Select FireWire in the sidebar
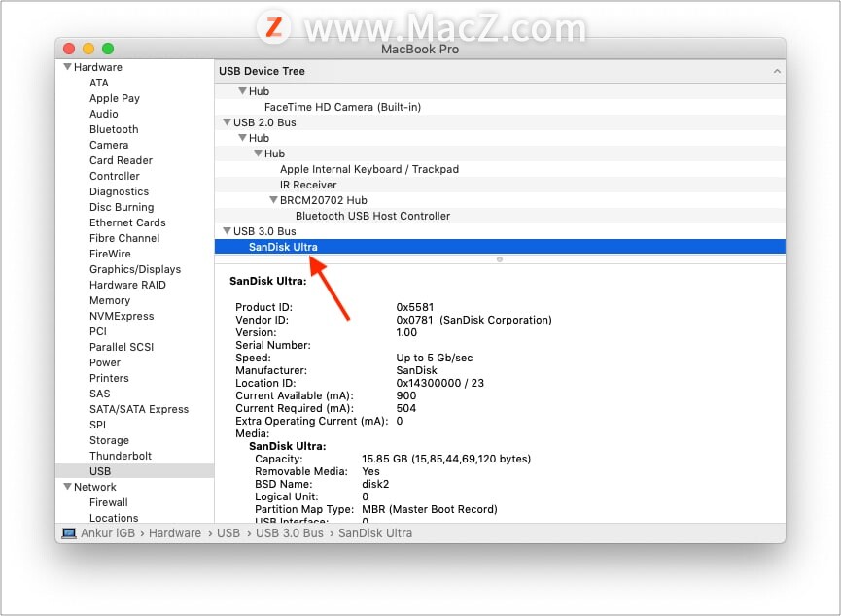Image resolution: width=841 pixels, height=616 pixels. 110,254
